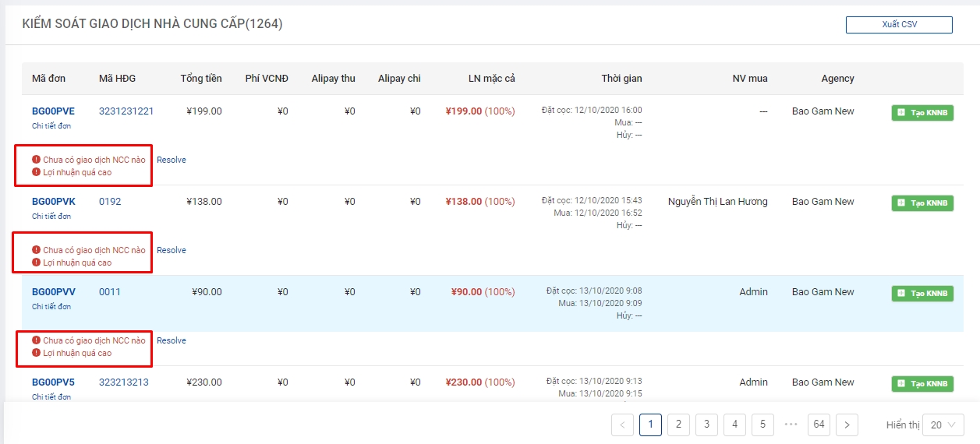Click Tạo KNNB button for order BG00PVV

tap(922, 294)
